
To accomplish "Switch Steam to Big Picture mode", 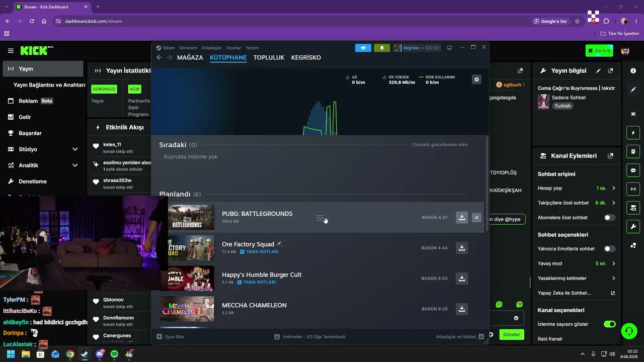I will 449,48.
